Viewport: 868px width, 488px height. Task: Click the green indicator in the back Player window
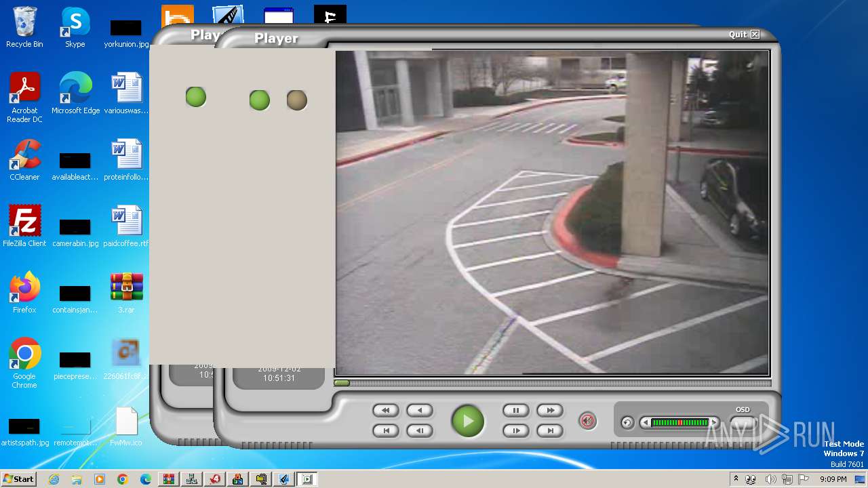[x=196, y=97]
